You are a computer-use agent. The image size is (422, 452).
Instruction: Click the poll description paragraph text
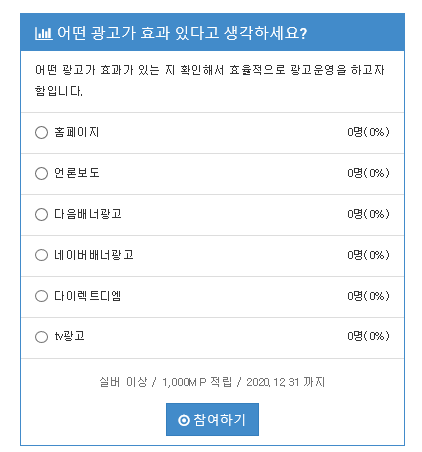point(210,80)
